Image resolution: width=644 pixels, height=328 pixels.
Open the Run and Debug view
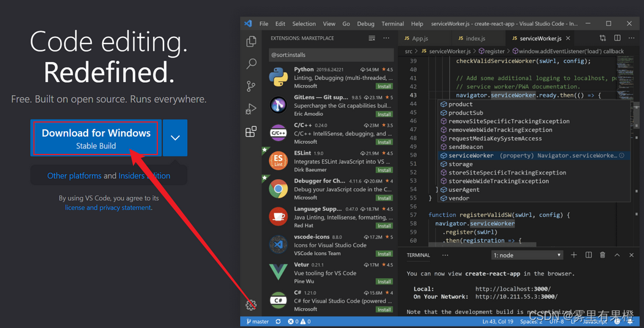[251, 109]
